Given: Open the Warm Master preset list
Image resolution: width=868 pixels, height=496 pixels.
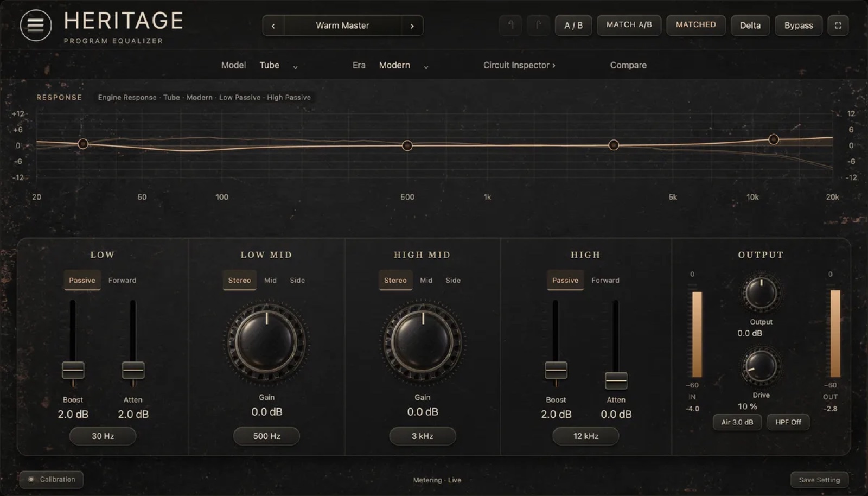Looking at the screenshot, I should pyautogui.click(x=342, y=26).
